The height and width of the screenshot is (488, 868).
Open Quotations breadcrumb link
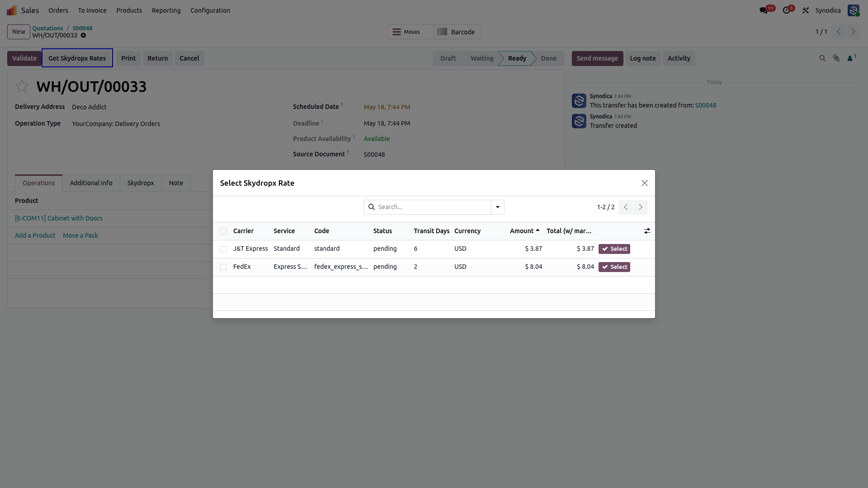coord(47,28)
